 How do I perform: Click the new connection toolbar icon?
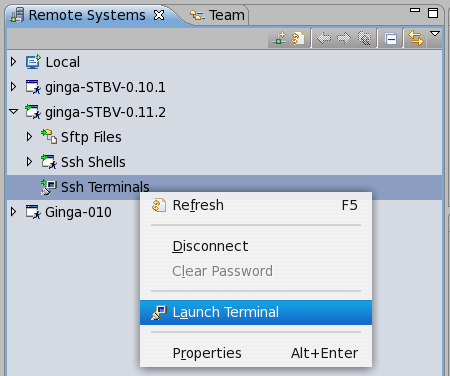click(x=279, y=38)
